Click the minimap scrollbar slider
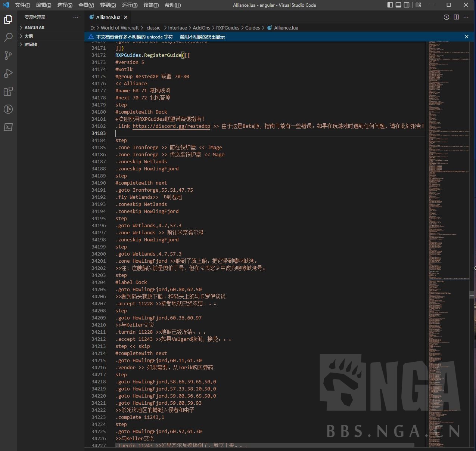Viewport: 476px width, 451px height. point(472,295)
